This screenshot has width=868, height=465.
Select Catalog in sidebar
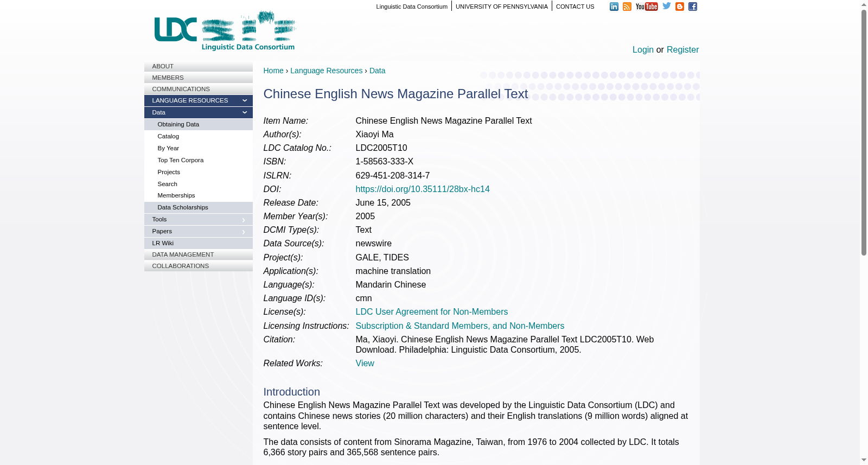(199, 136)
